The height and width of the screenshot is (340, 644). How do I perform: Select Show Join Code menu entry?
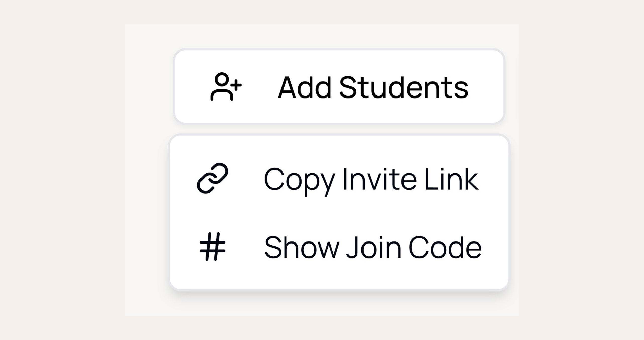point(339,247)
